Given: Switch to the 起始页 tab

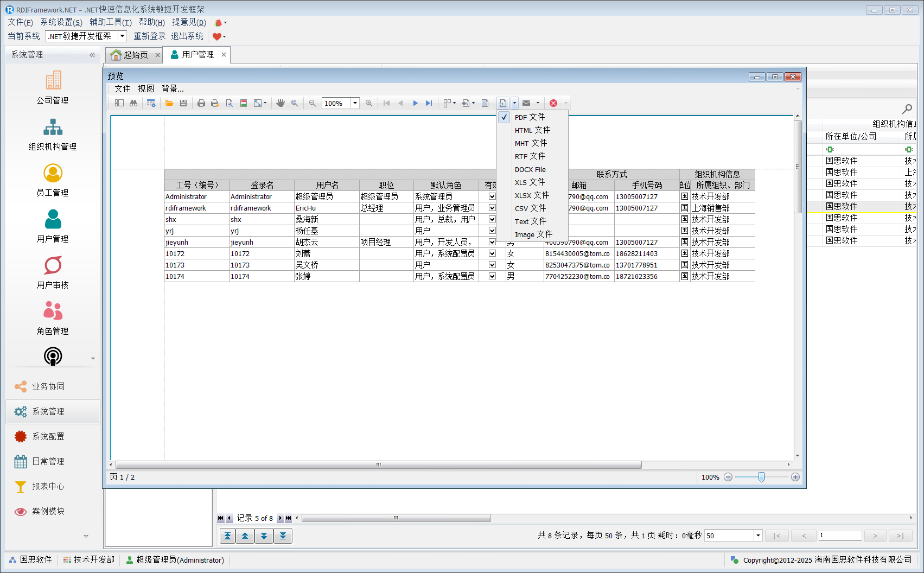Looking at the screenshot, I should coord(135,55).
